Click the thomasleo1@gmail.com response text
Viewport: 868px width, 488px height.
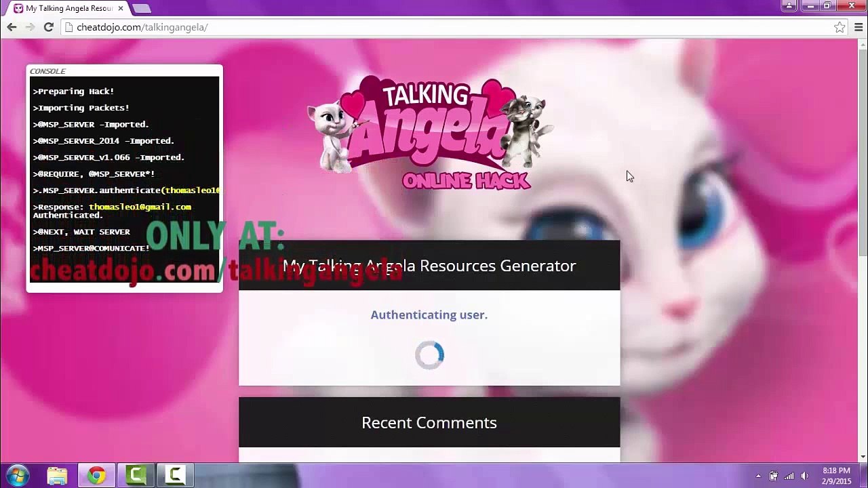[x=140, y=207]
